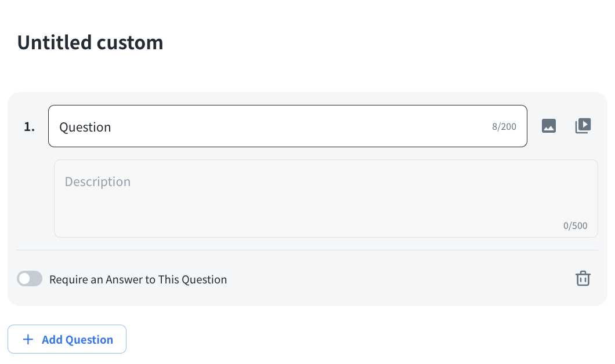
Task: Switch on the required answer slider
Action: pos(30,279)
